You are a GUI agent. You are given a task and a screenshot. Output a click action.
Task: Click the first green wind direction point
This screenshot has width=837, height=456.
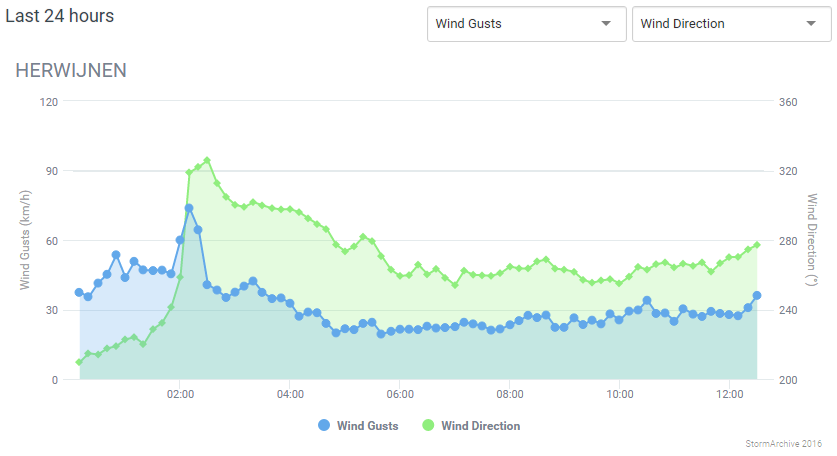[79, 363]
